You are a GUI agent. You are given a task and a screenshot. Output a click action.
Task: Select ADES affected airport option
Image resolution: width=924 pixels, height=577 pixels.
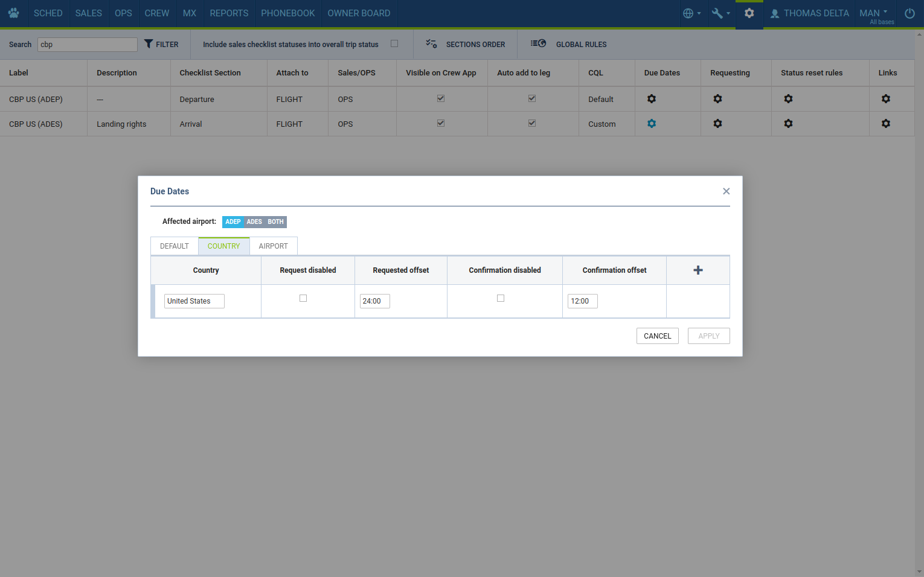coord(254,222)
